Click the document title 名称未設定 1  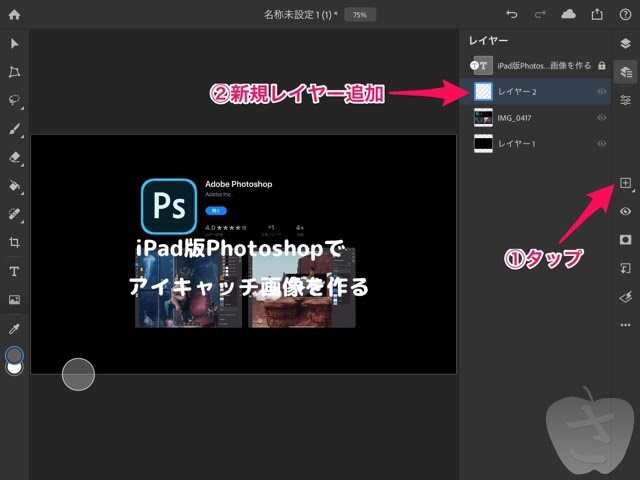coord(301,15)
